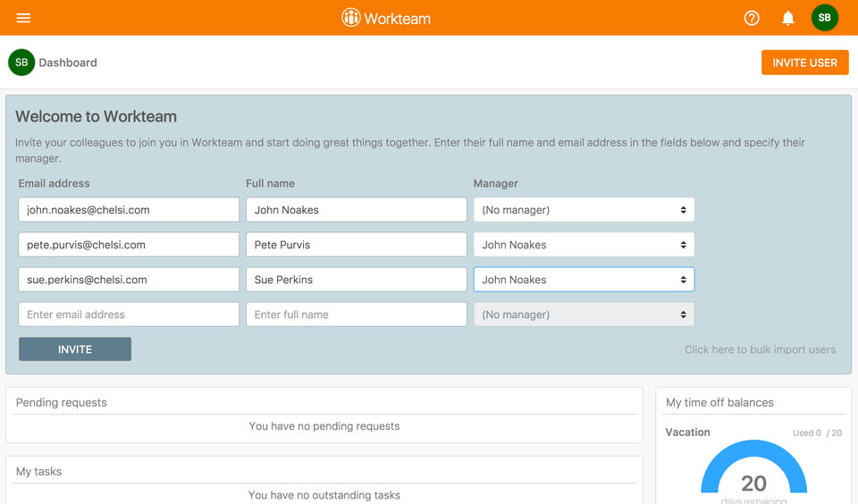Open the Manager dropdown for John Noakes

click(x=584, y=210)
